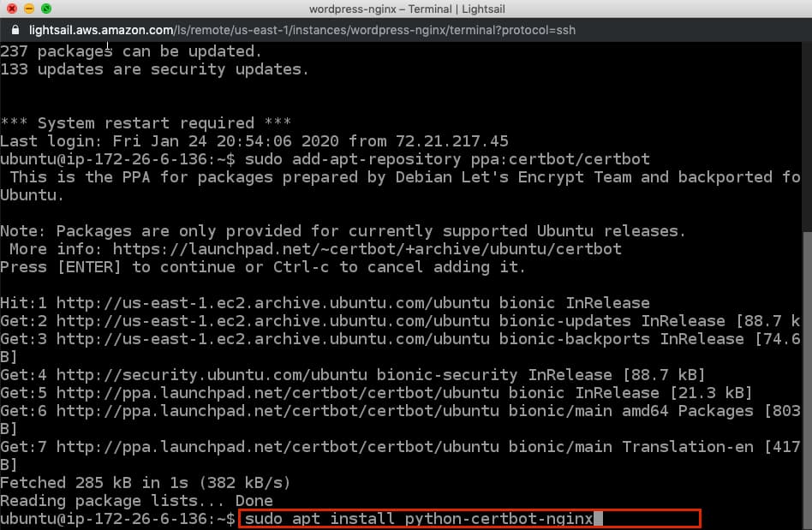Click the 'Get:6' amd64 Packages line
The width and height of the screenshot is (812, 530).
pos(400,411)
